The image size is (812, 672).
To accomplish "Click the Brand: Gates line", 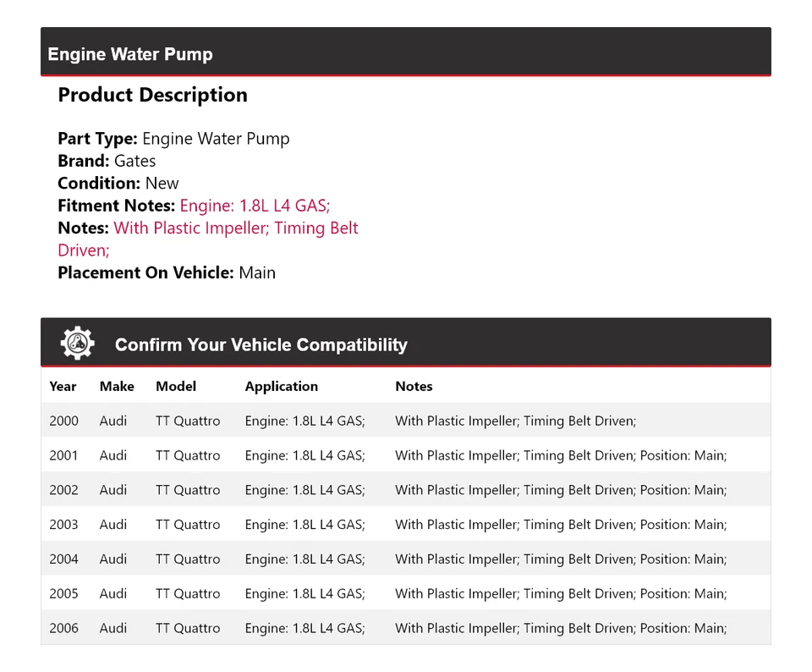I will click(x=107, y=161).
